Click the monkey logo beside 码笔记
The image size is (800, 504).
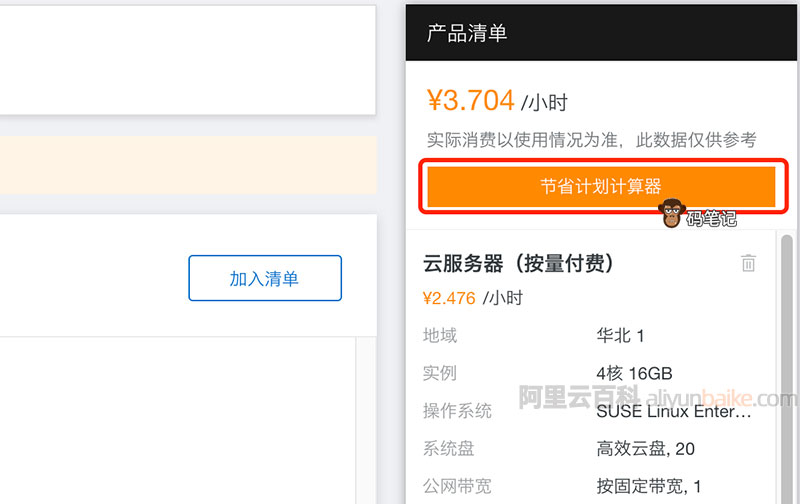coord(671,213)
